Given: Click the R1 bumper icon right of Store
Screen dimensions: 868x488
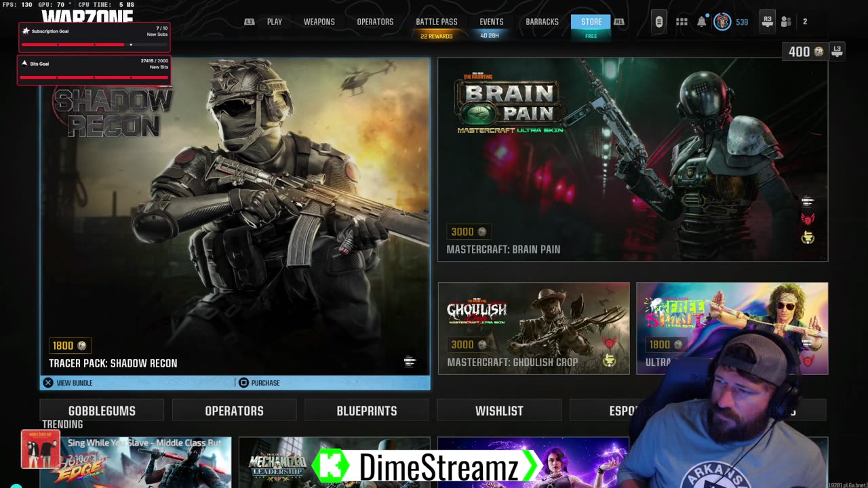Looking at the screenshot, I should [618, 22].
